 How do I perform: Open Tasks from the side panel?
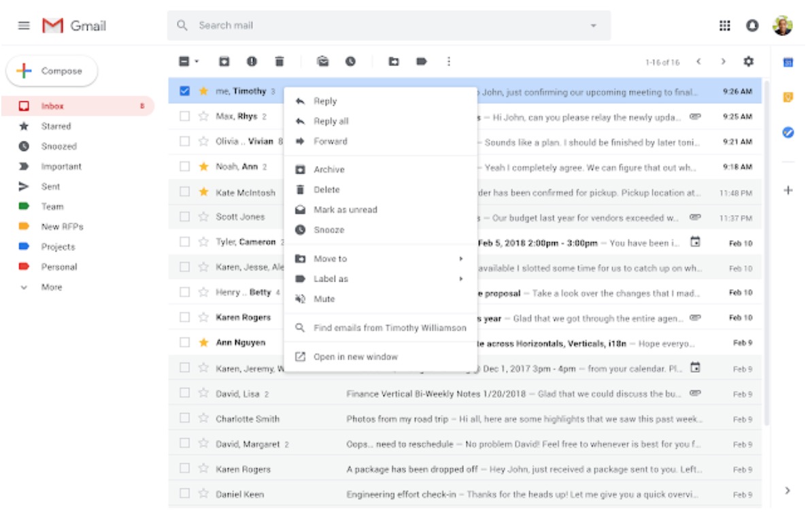[788, 133]
